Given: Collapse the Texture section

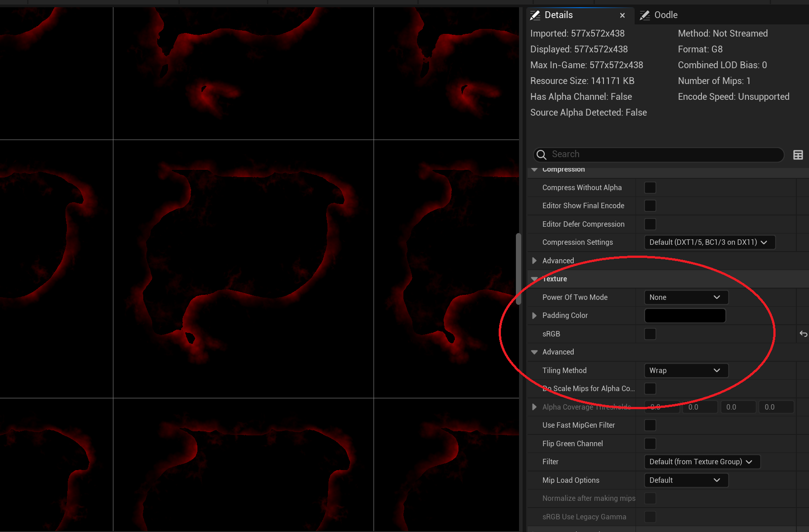Looking at the screenshot, I should pyautogui.click(x=534, y=279).
